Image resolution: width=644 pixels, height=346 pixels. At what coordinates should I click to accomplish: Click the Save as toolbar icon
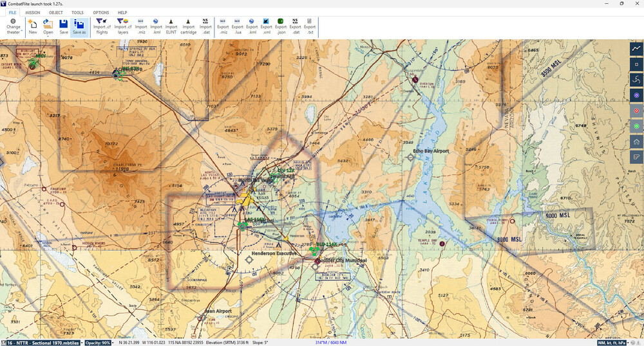[x=80, y=26]
